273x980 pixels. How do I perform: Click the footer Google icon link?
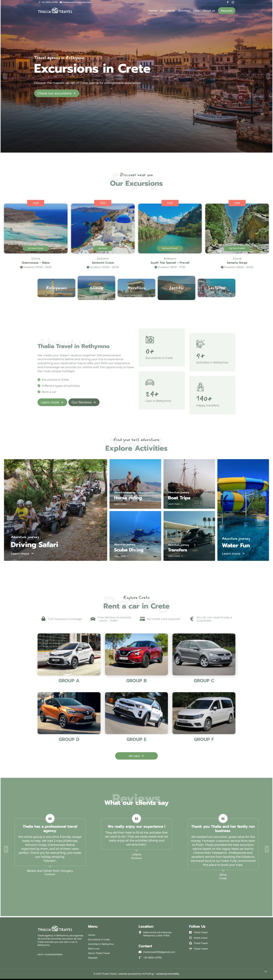pyautogui.click(x=191, y=943)
